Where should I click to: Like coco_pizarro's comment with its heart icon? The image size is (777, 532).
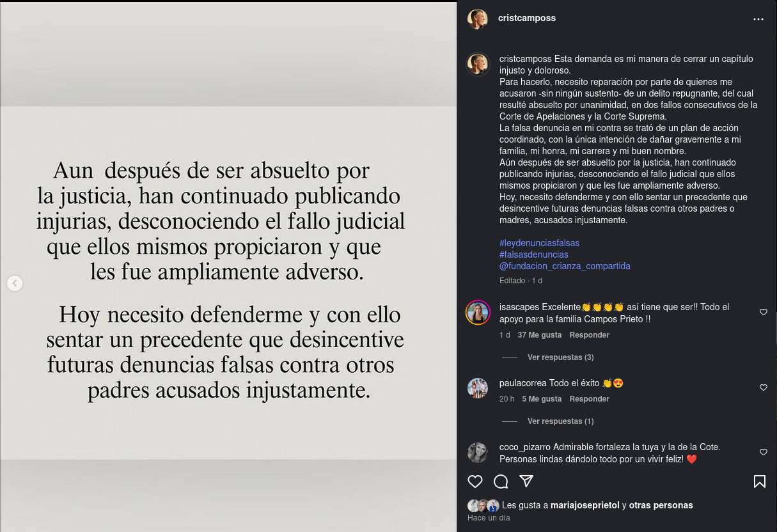(763, 452)
